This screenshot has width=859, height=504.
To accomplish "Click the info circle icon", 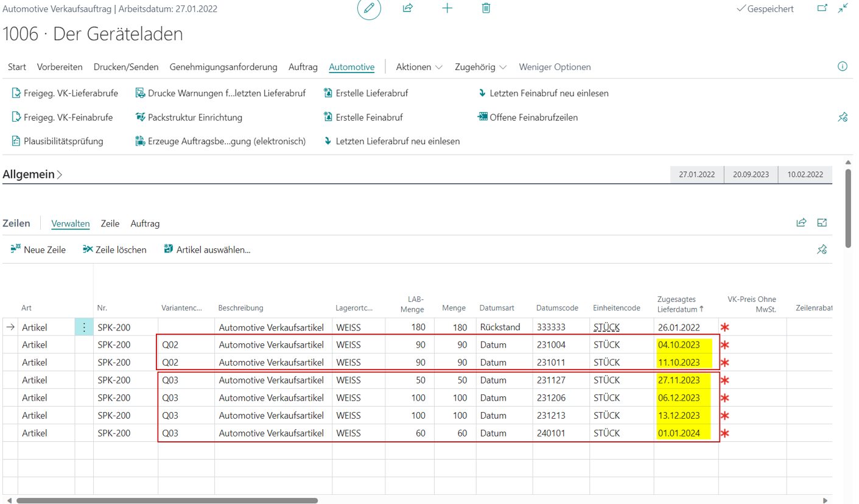I will (x=843, y=66).
